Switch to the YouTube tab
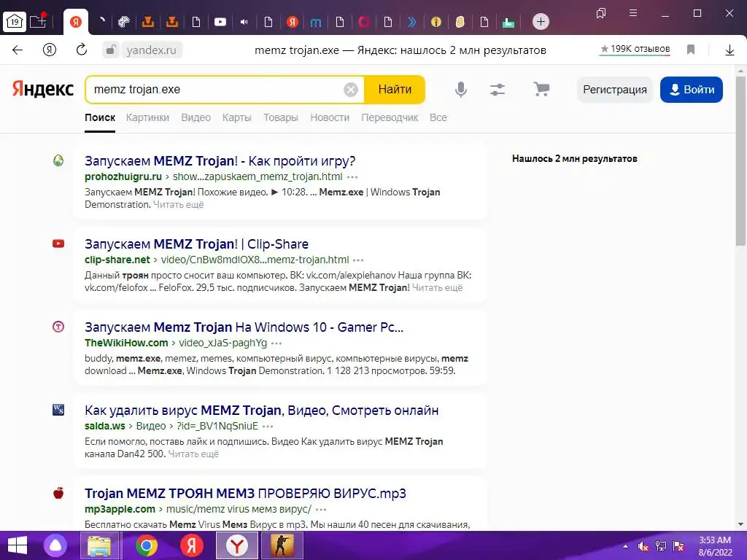This screenshot has width=747, height=560. 220,22
